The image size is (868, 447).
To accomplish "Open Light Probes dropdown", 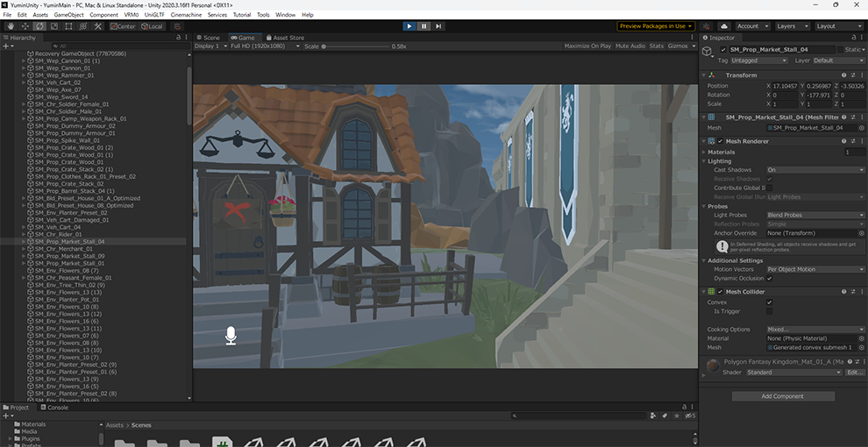I will (x=815, y=215).
